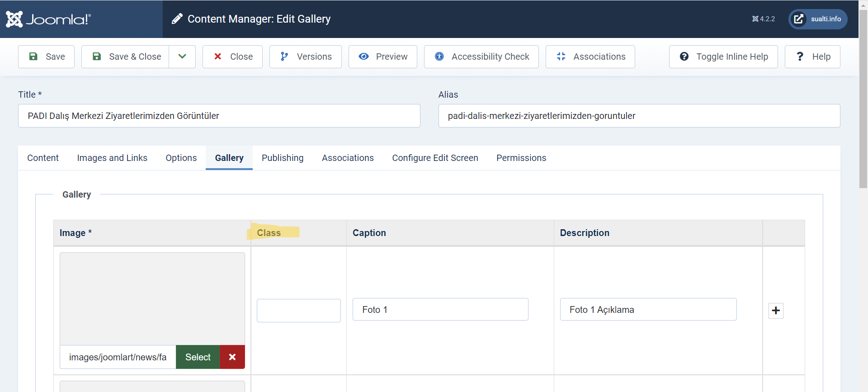Click the Accessibility Check icon
Image resolution: width=868 pixels, height=392 pixels.
[439, 57]
